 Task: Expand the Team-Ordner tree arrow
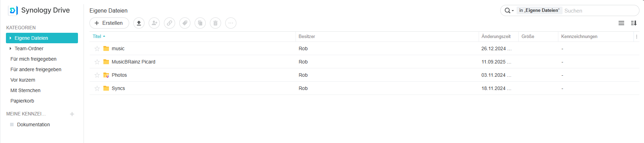(x=10, y=48)
